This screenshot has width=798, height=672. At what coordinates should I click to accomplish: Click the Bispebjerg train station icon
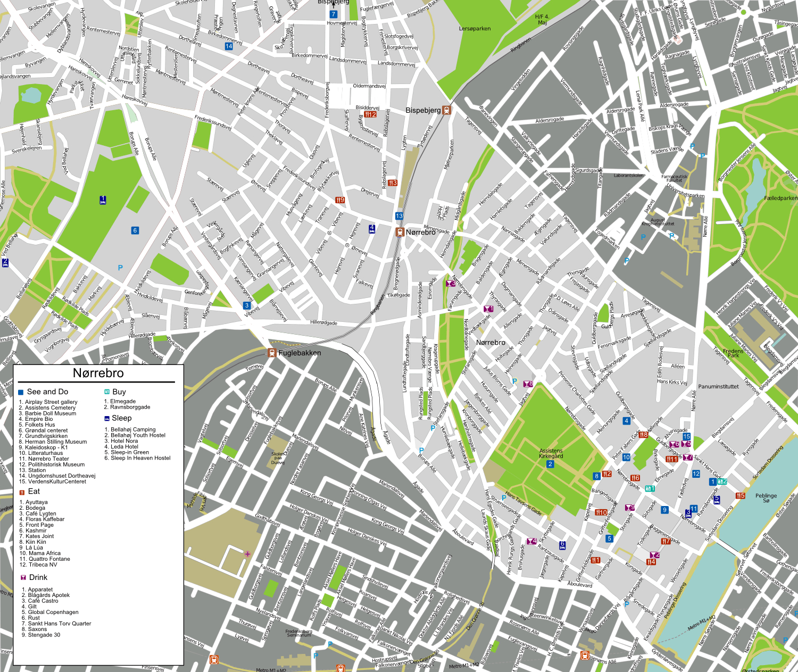click(x=447, y=110)
